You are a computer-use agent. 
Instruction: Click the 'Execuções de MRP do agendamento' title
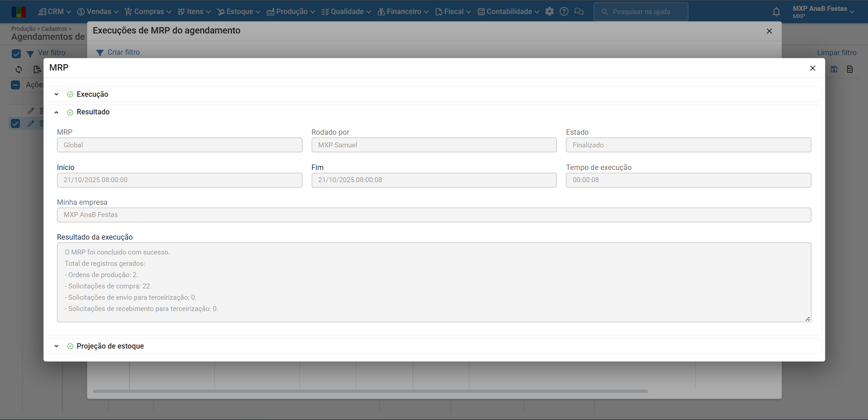click(x=166, y=31)
